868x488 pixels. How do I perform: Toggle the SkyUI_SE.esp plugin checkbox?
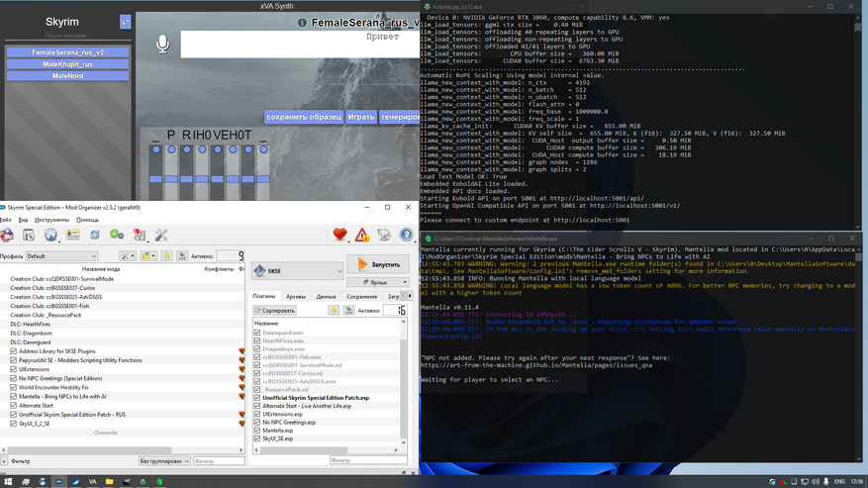pyautogui.click(x=258, y=438)
